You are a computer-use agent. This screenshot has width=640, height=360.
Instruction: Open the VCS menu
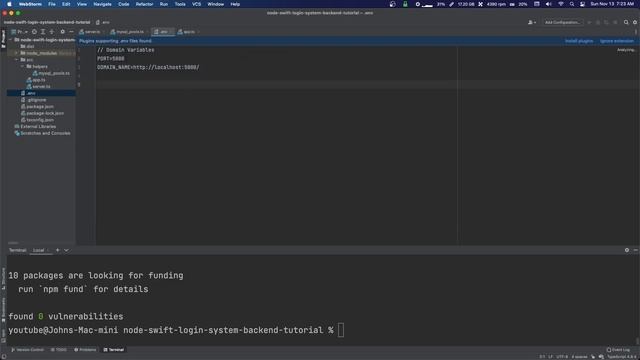[196, 4]
